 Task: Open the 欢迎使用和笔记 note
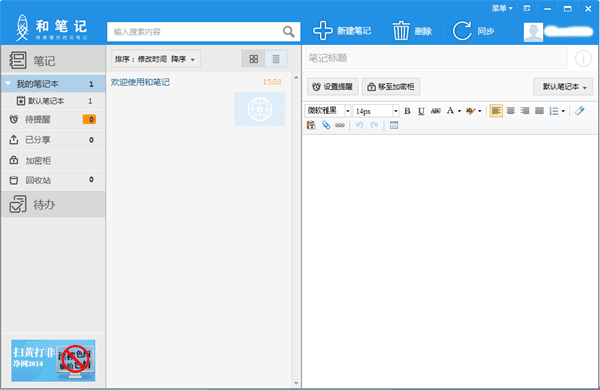(140, 82)
